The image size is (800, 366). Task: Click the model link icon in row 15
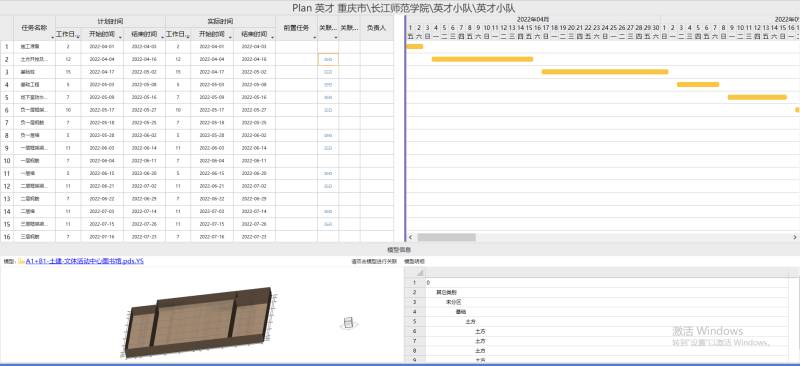(328, 224)
